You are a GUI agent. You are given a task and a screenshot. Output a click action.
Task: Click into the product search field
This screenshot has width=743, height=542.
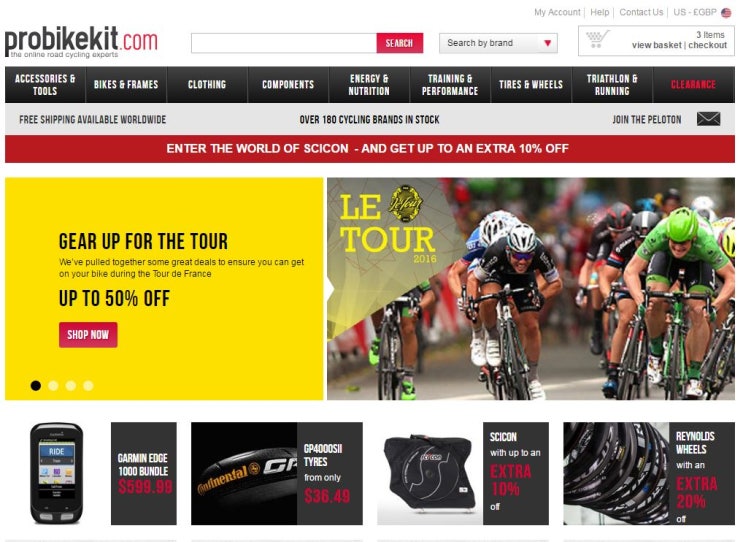pos(284,43)
